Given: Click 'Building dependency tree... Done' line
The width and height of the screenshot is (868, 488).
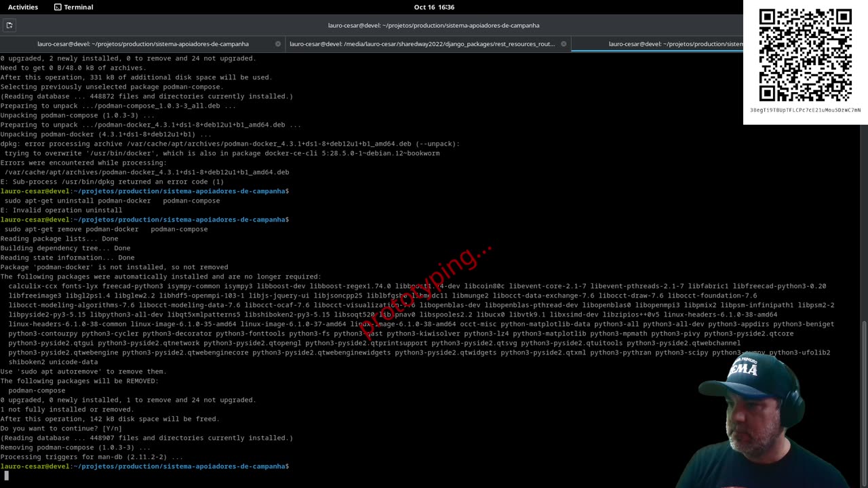Looking at the screenshot, I should point(65,248).
